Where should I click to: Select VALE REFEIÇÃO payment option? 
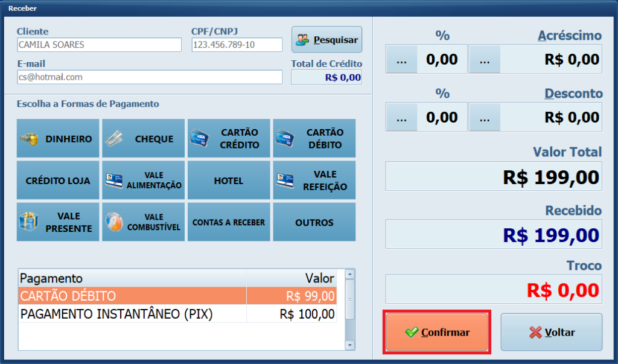point(314,180)
